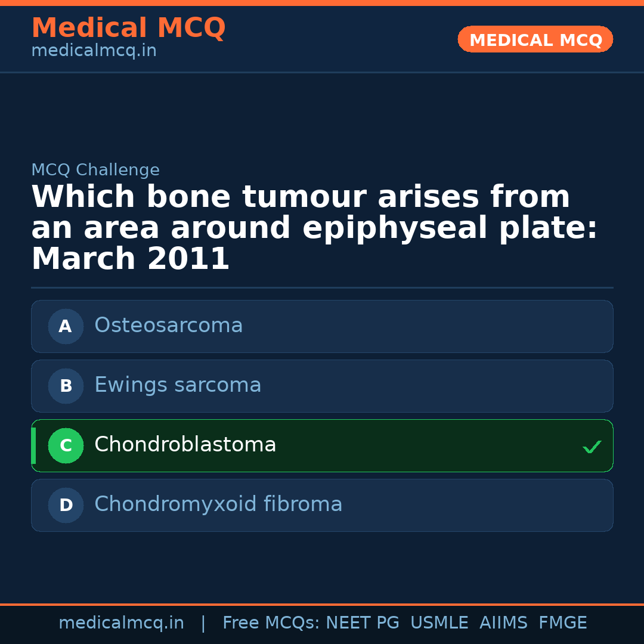
Task: Click the circular A badge icon
Action: pyautogui.click(x=66, y=326)
